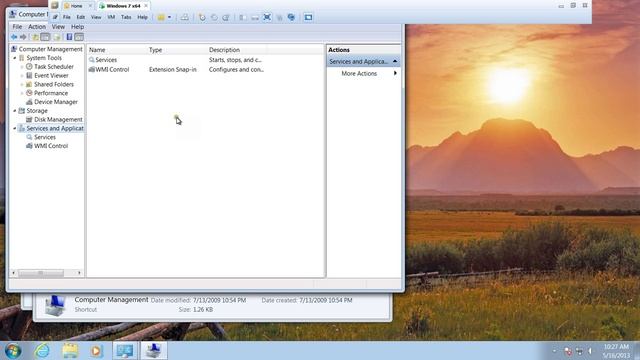Open Windows Media Player from taskbar
The image size is (640, 360).
coord(97,351)
